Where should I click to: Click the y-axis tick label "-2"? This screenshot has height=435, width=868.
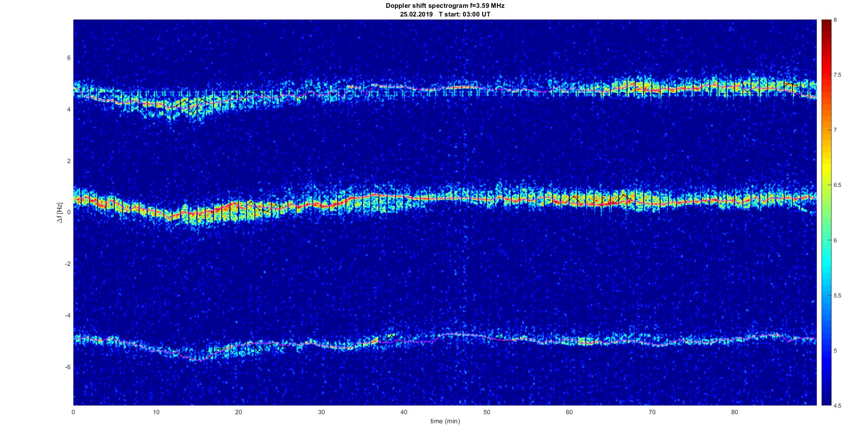(68, 264)
